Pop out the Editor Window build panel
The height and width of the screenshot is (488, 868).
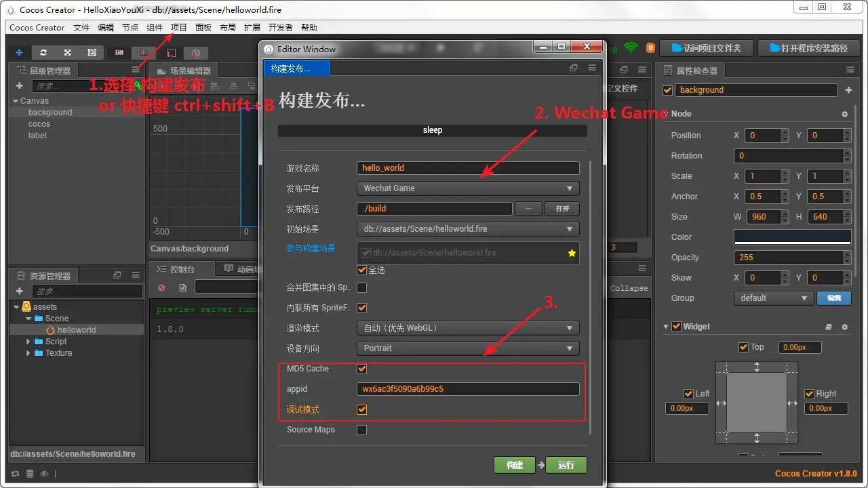click(574, 68)
